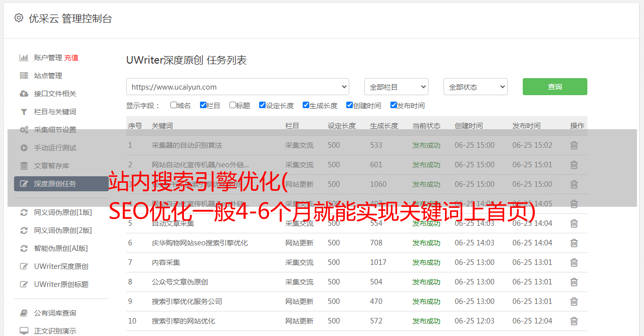Viewport: 644px width, 336px height.
Task: Delete row 1 采集器的自动识别算法 using trash icon
Action: [x=574, y=145]
